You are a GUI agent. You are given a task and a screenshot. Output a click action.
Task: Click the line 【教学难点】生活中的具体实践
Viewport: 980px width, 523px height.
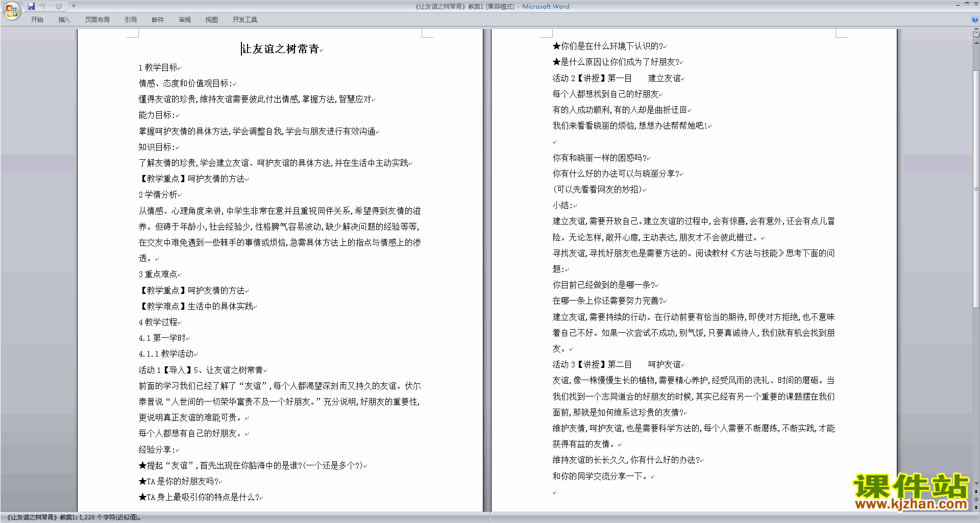coord(196,306)
